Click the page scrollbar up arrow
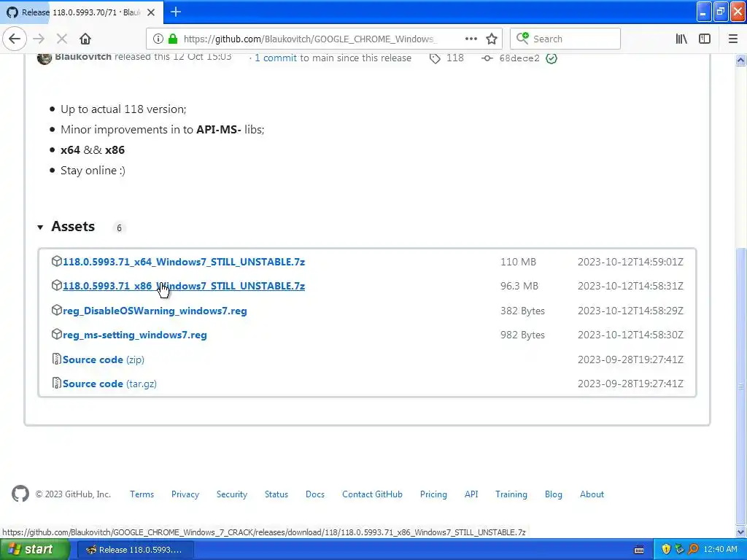Viewport: 747px width, 560px height. coord(741,60)
